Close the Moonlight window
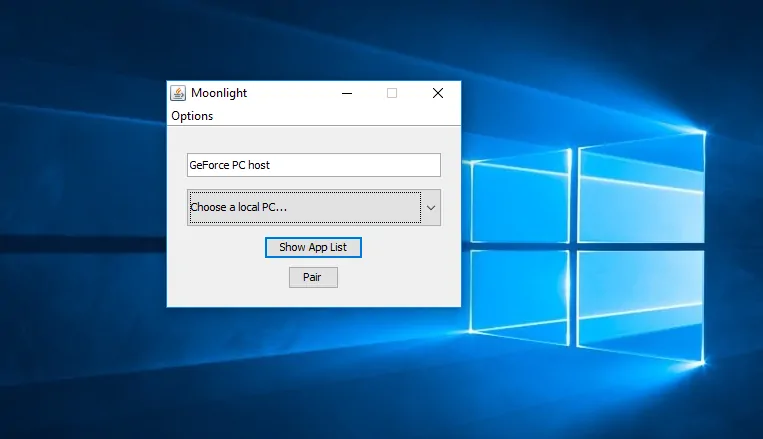763x439 pixels. [438, 93]
